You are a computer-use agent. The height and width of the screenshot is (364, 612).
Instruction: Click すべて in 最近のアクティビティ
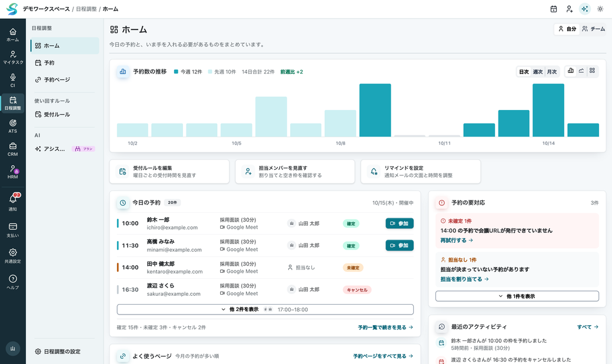588,327
